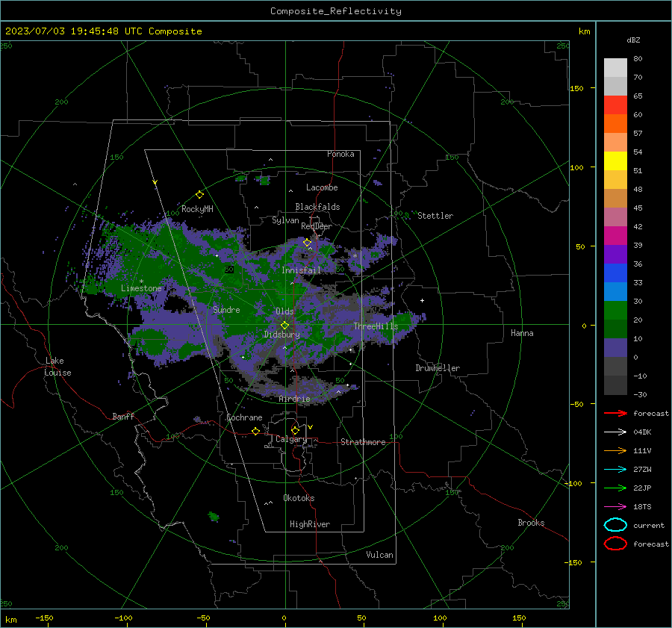Click the Okotoks label
The width and height of the screenshot is (672, 628).
tap(299, 498)
